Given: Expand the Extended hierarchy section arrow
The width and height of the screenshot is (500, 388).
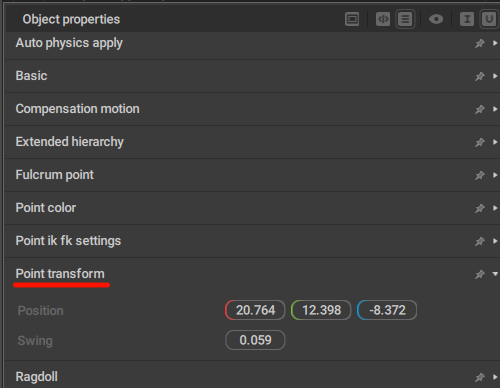Looking at the screenshot, I should pos(495,142).
